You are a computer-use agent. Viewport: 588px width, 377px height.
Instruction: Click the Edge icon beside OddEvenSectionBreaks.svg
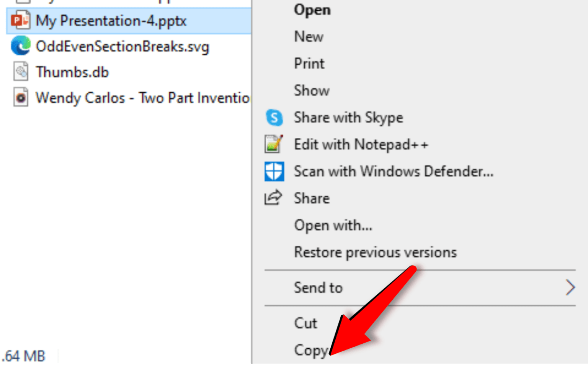(x=20, y=46)
